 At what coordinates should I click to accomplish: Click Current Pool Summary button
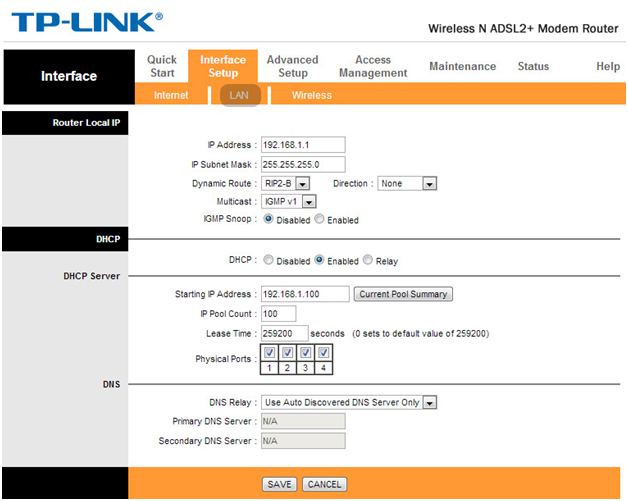[403, 294]
